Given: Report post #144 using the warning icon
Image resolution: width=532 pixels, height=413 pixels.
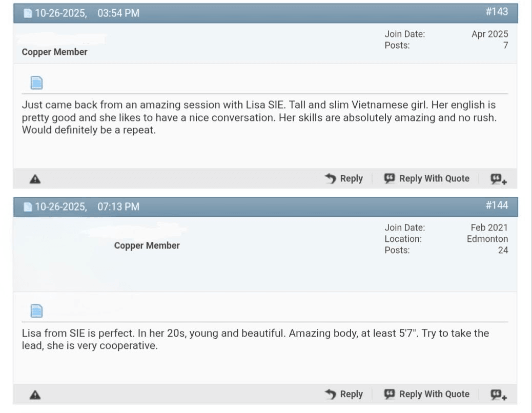Looking at the screenshot, I should [35, 395].
